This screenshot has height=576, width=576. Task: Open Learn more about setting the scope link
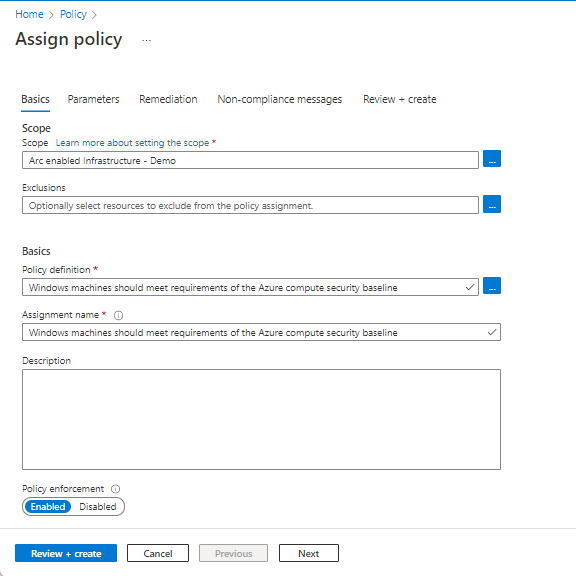click(132, 143)
